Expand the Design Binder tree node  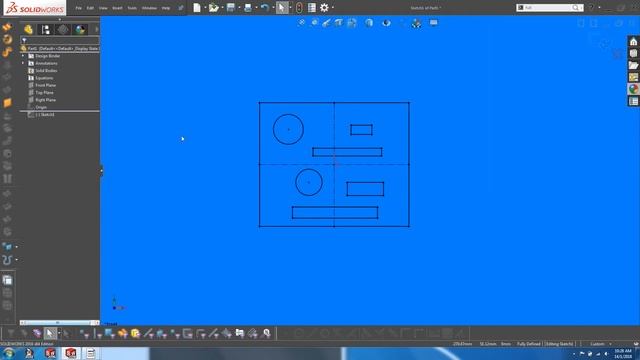[x=23, y=56]
